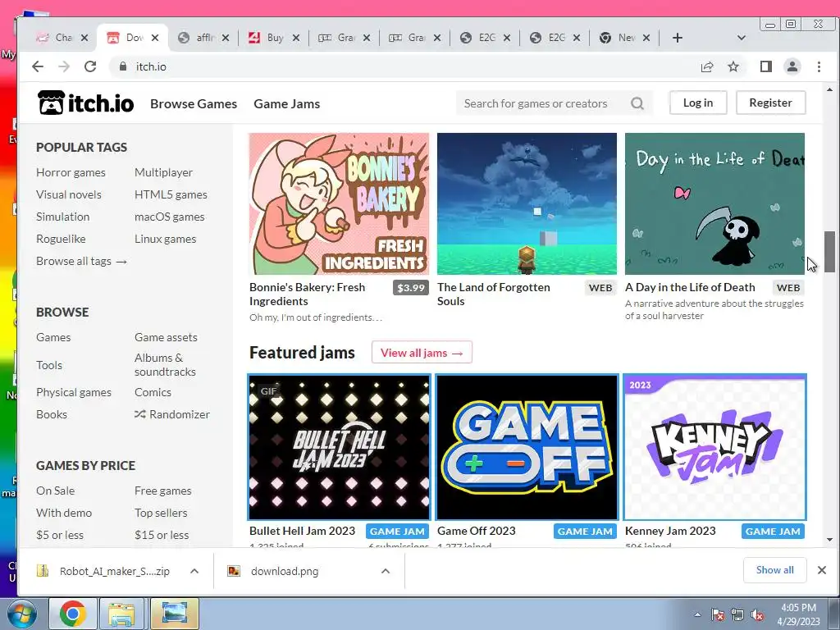Click View all jams button
Viewport: 840px width, 630px height.
click(x=422, y=353)
